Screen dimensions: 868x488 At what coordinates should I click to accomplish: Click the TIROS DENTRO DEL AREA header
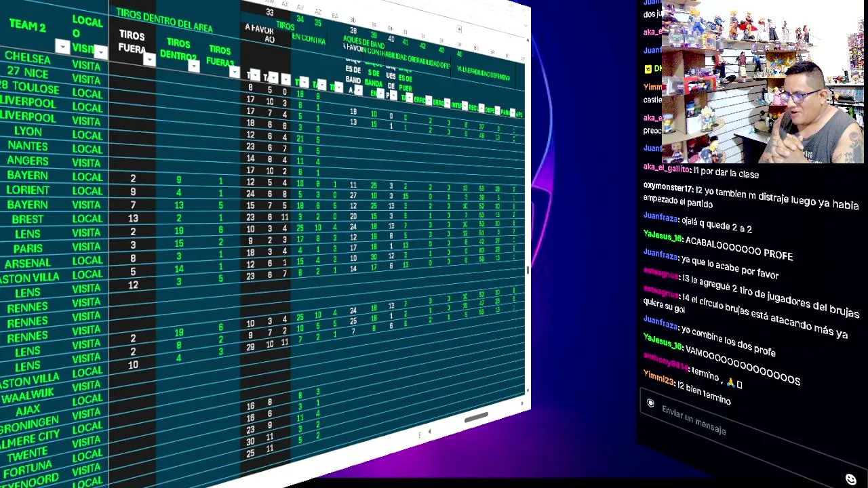[x=164, y=21]
